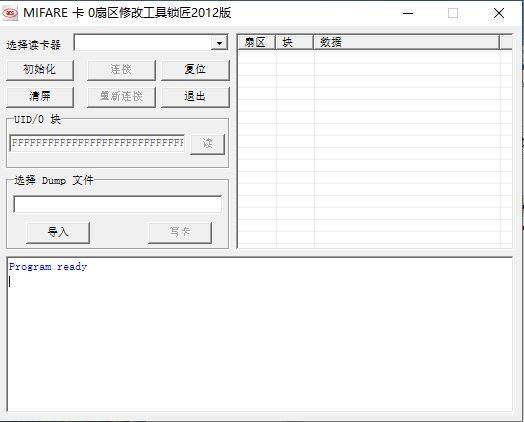
Task: Close the MIFARE tool window
Action: [499, 13]
